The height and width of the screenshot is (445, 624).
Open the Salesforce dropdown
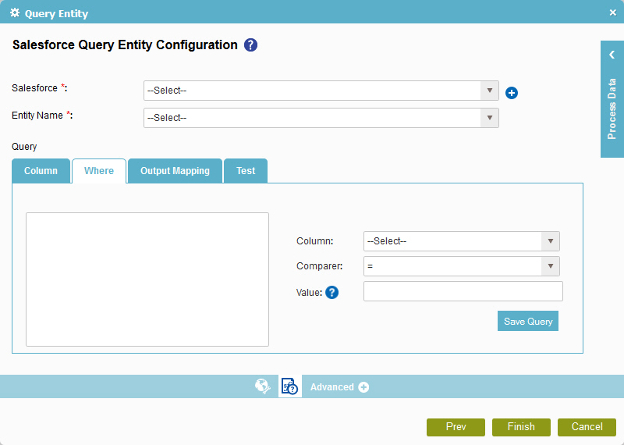321,90
